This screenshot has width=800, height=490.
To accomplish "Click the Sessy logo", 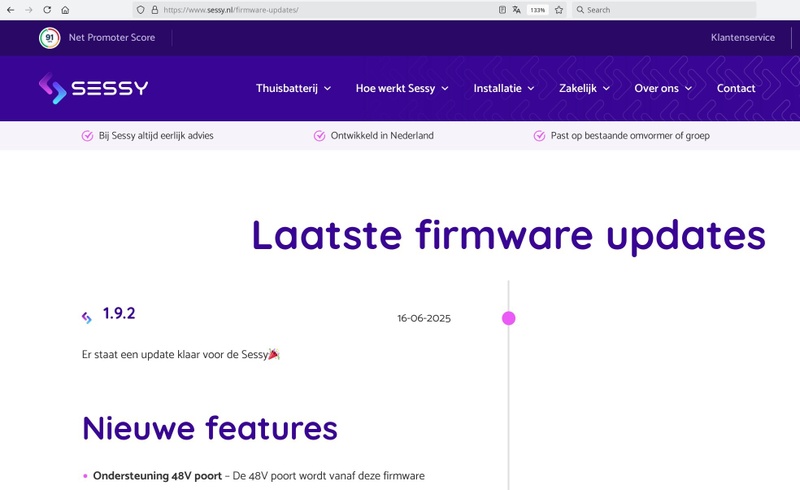I will (93, 88).
